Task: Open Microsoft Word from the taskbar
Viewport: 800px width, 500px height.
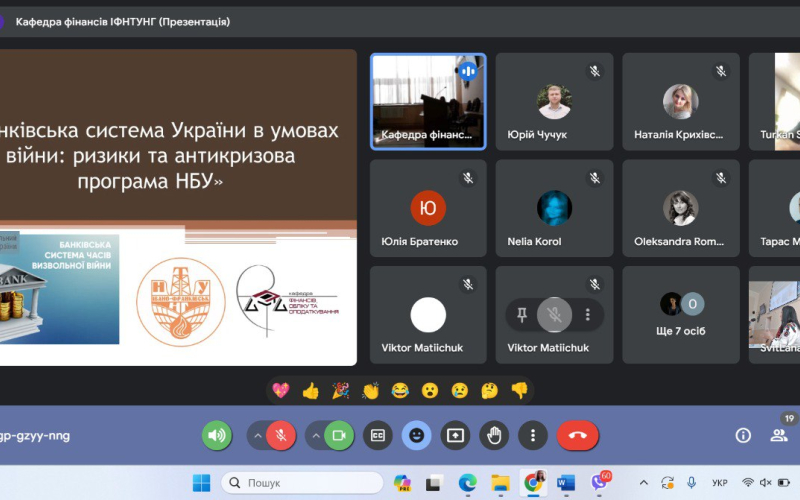Action: (566, 482)
